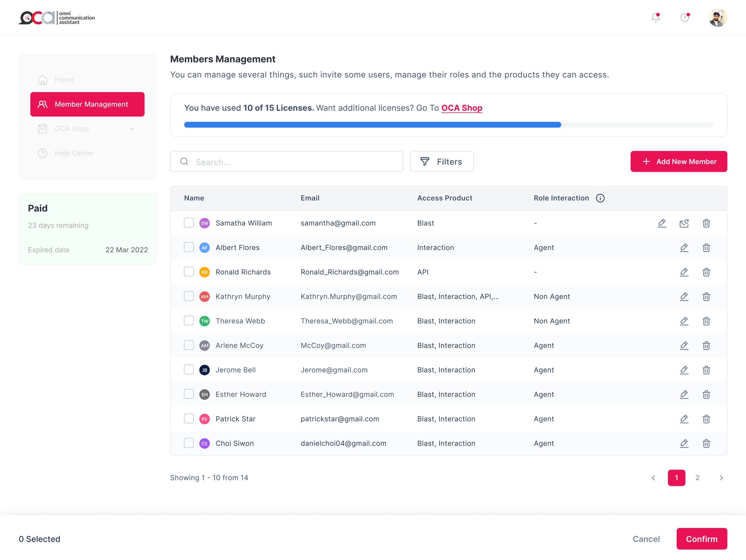Check the box for Theresa Webb
This screenshot has width=746, height=560.
click(189, 321)
